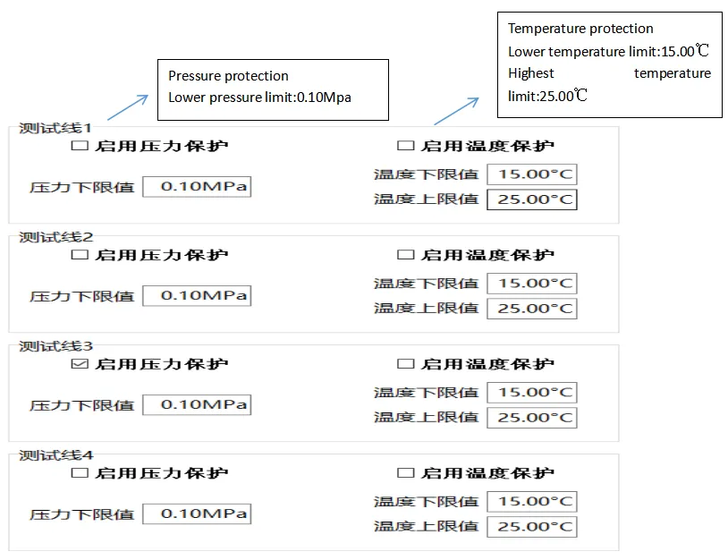Uncheck pressure protection for test line 3
Image resolution: width=728 pixels, height=560 pixels.
[80, 364]
